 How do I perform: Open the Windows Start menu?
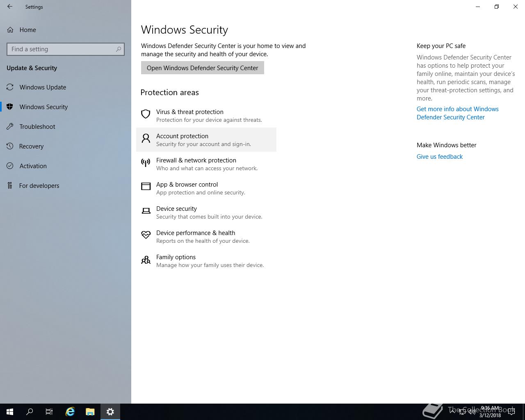pyautogui.click(x=10, y=412)
